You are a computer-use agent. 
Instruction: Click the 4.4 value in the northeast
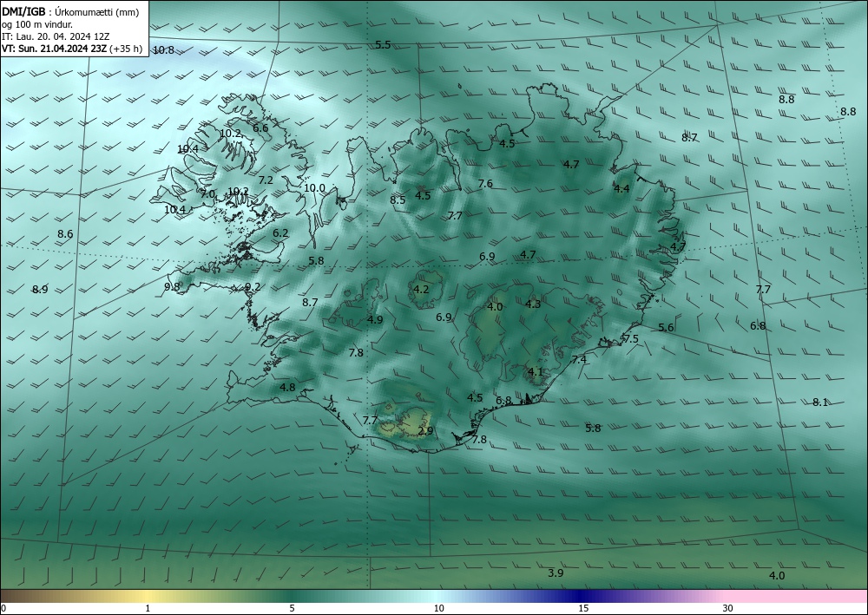point(621,188)
